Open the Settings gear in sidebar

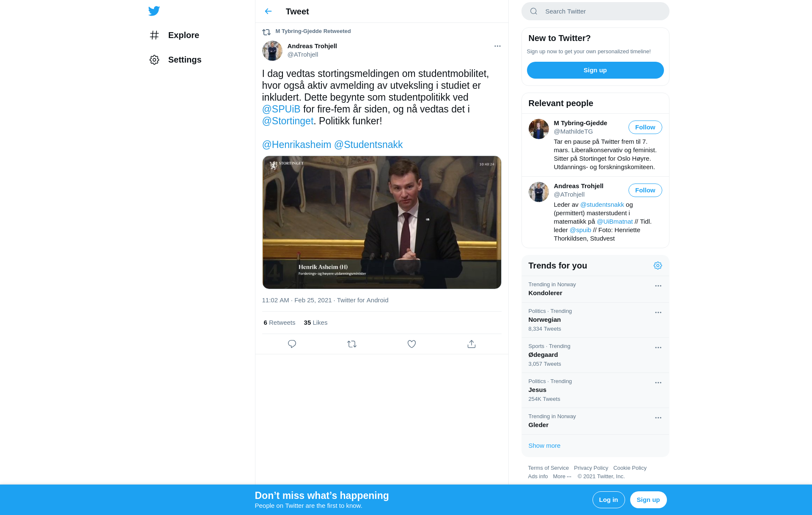click(154, 60)
